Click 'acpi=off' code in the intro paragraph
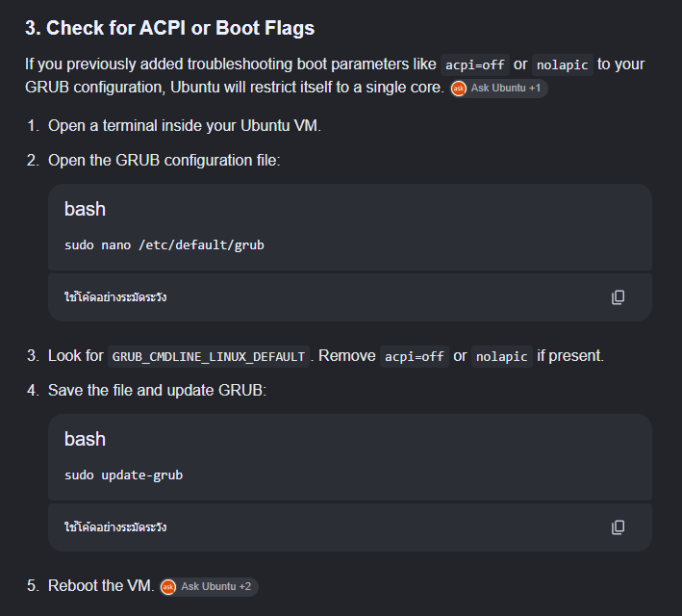This screenshot has width=682, height=616. (x=474, y=65)
